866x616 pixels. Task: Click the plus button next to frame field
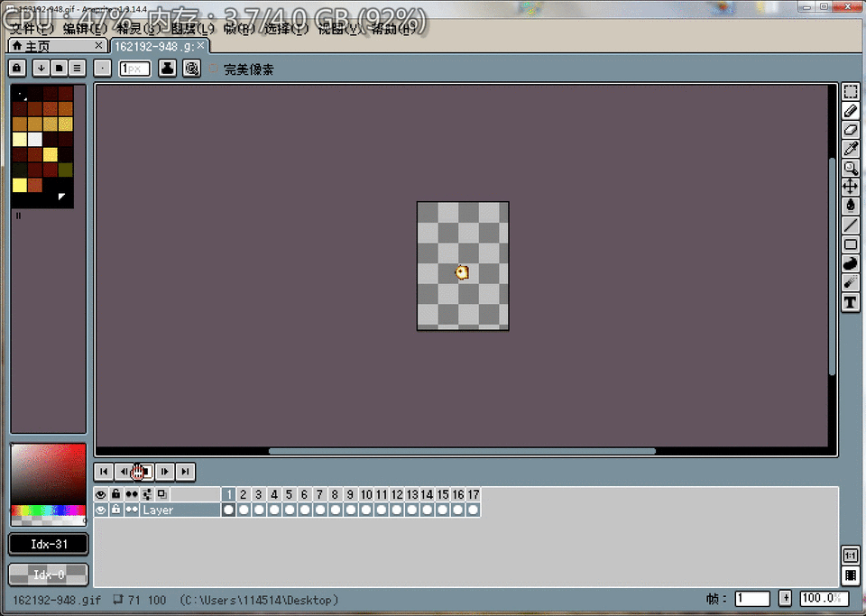(x=786, y=598)
